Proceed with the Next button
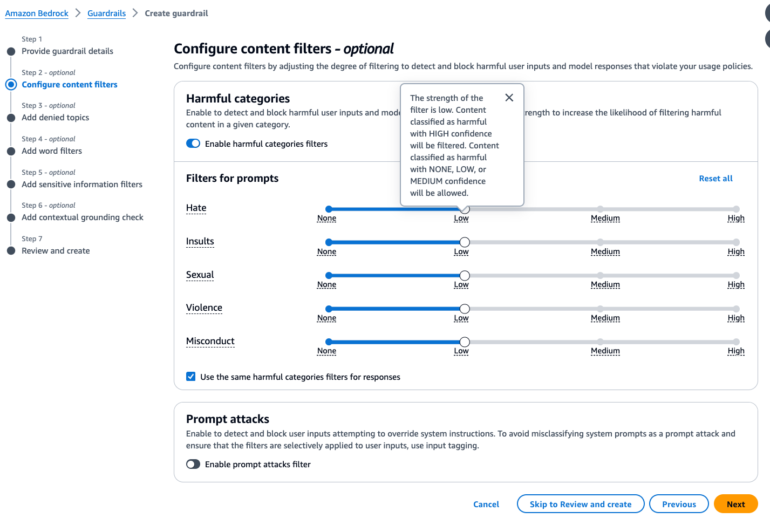The height and width of the screenshot is (532, 770). click(735, 504)
